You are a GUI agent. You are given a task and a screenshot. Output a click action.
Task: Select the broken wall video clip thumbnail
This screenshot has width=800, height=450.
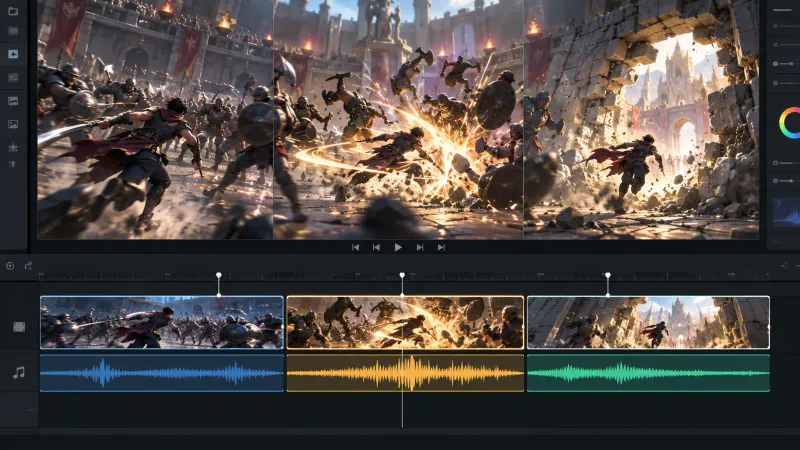(648, 322)
